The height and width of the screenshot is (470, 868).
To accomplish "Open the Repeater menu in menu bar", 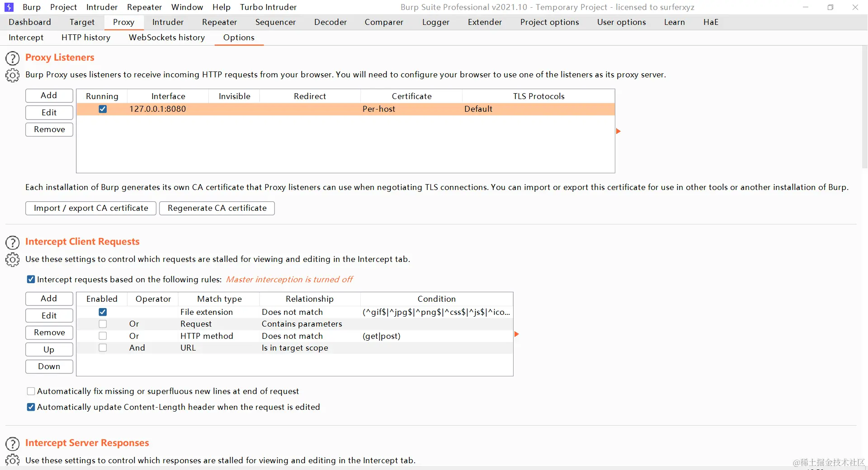I will 144,7.
